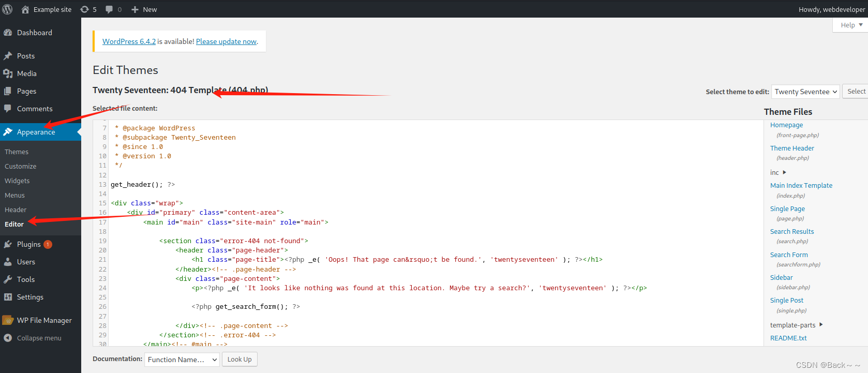Image resolution: width=868 pixels, height=373 pixels.
Task: Click the line containing get_search_form()
Action: click(x=246, y=307)
